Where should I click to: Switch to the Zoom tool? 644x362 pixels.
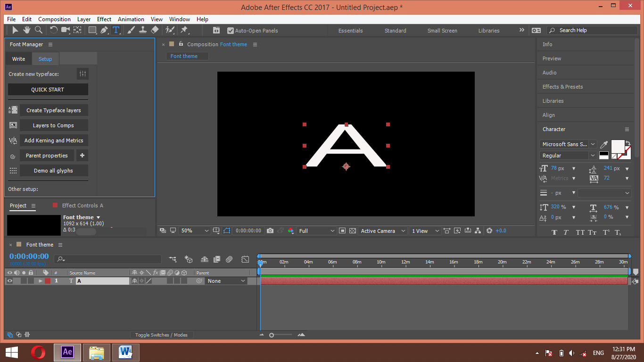[39, 30]
